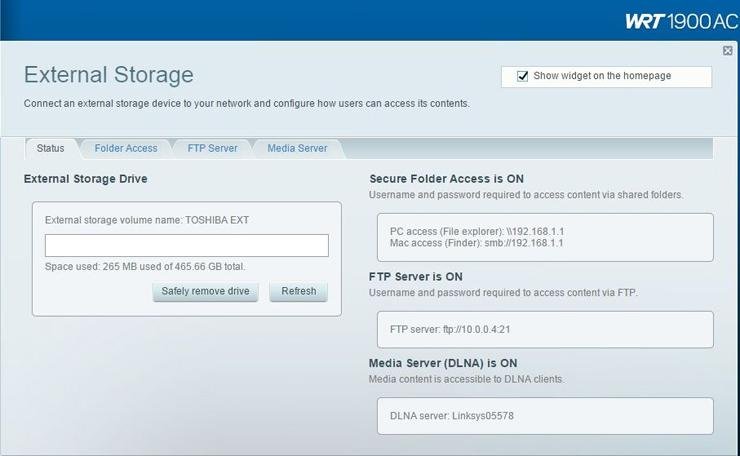The height and width of the screenshot is (456, 740).
Task: Switch to the Status tab
Action: [50, 148]
